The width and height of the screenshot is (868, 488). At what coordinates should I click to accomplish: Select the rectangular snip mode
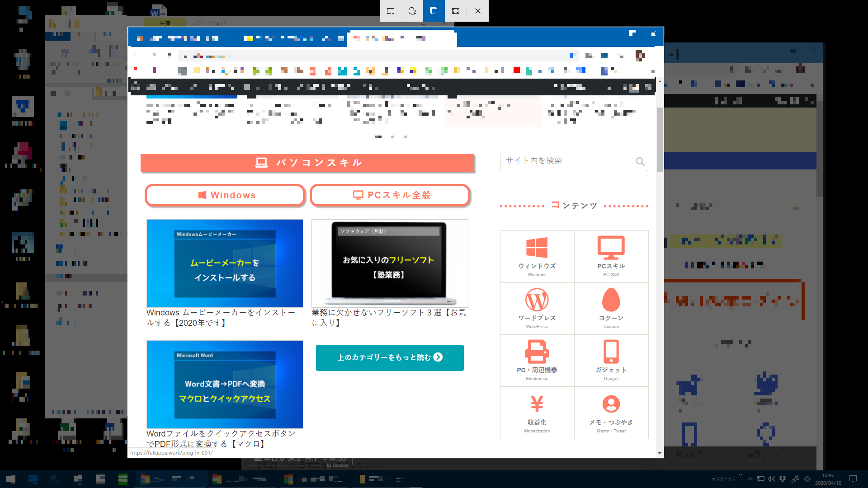[x=391, y=11]
